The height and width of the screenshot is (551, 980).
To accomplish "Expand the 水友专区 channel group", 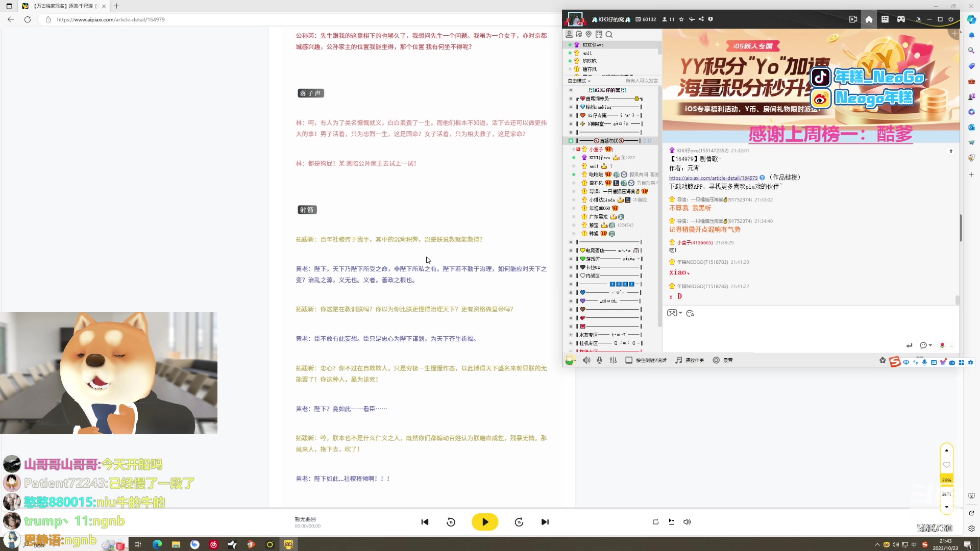I will (571, 335).
